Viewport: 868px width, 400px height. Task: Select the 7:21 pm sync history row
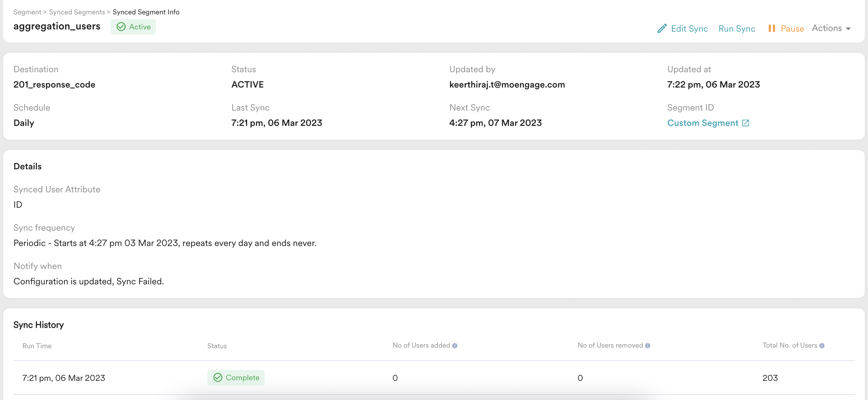(x=64, y=378)
